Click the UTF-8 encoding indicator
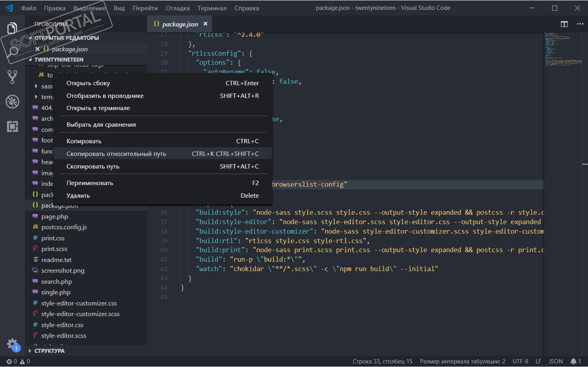Screen dimensions: 588x367 [520, 361]
